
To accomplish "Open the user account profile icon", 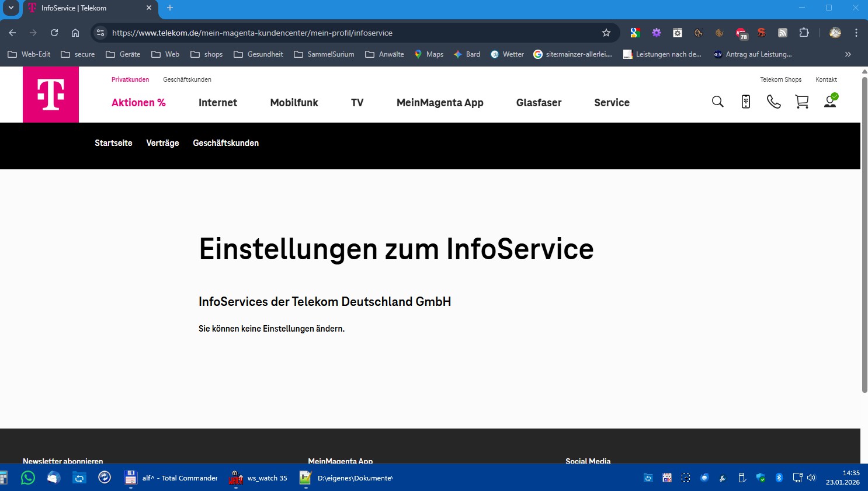I will (x=830, y=102).
